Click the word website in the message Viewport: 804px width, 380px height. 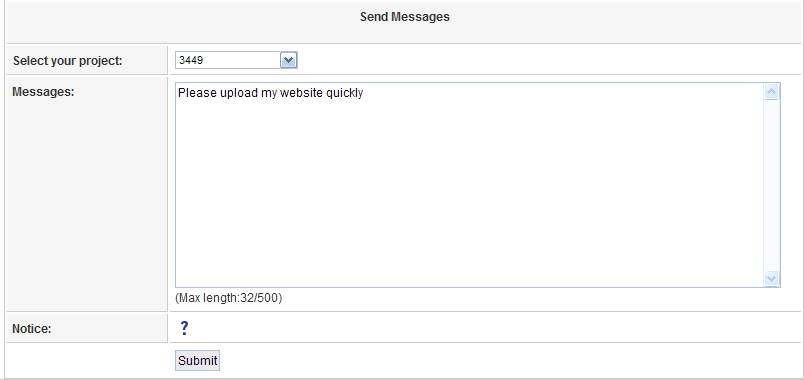click(302, 93)
